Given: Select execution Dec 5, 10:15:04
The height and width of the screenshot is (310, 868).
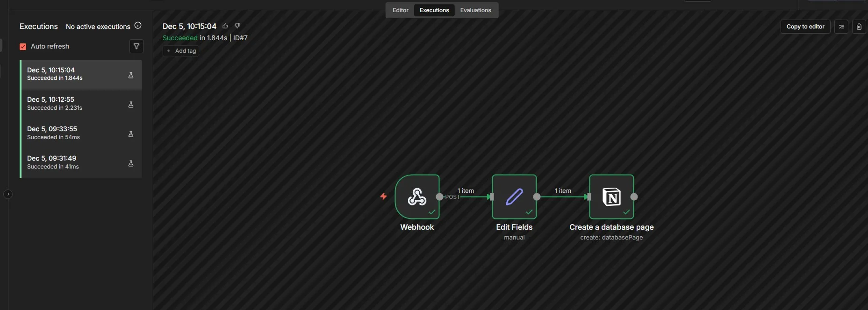Looking at the screenshot, I should click(81, 75).
